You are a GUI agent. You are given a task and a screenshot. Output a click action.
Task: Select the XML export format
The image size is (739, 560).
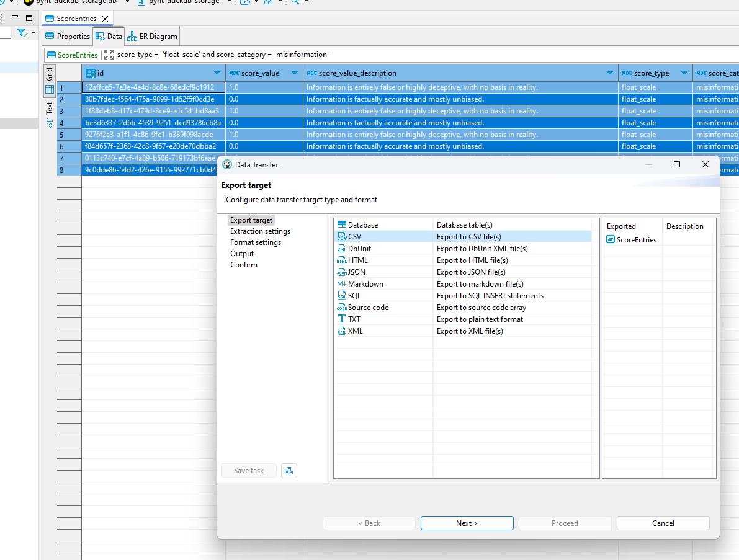(355, 331)
